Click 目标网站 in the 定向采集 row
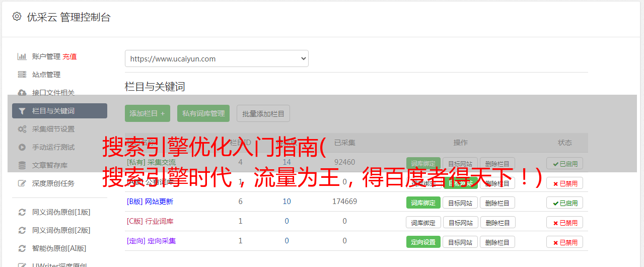The height and width of the screenshot is (267, 644). click(460, 242)
